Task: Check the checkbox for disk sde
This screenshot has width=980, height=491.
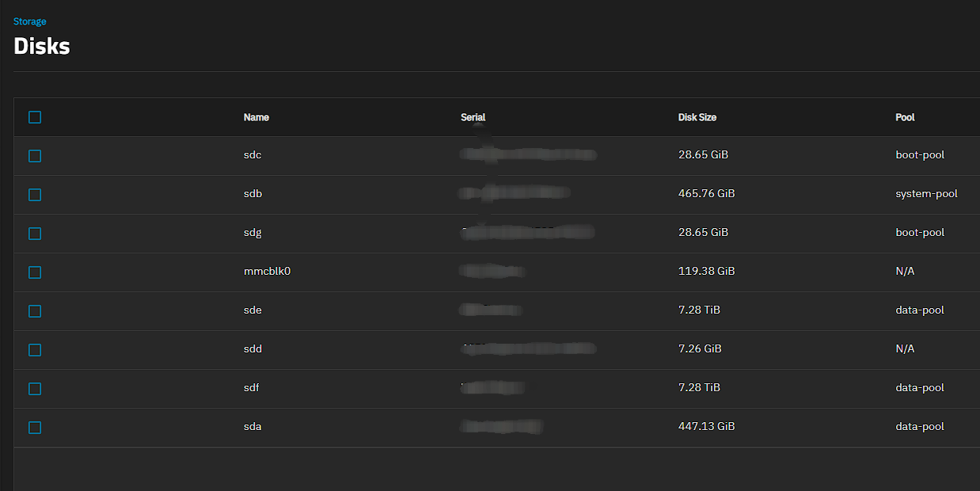Action: point(34,311)
